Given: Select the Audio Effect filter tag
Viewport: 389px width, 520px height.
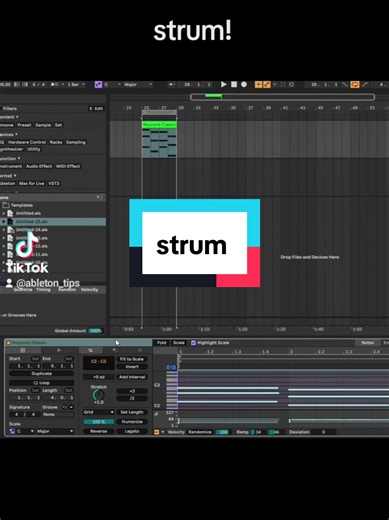Looking at the screenshot, I should 39,166.
